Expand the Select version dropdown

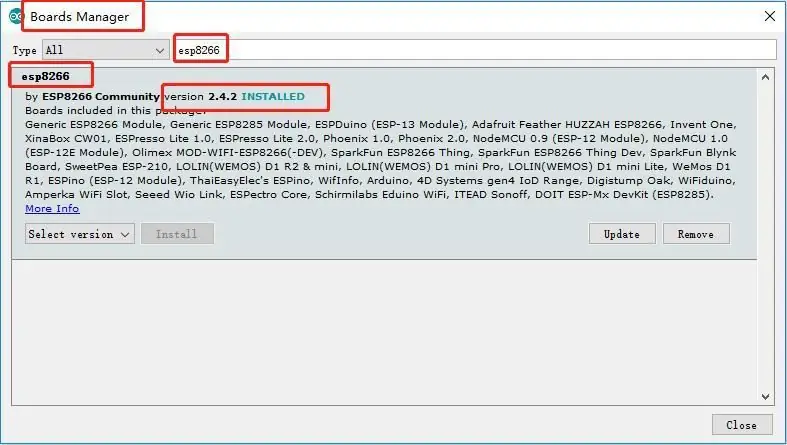pyautogui.click(x=80, y=234)
